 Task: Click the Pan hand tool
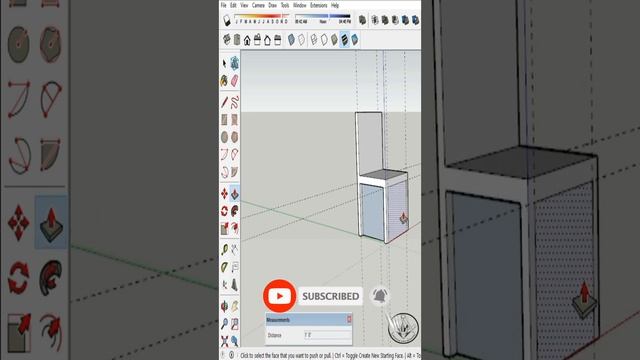pos(235,306)
